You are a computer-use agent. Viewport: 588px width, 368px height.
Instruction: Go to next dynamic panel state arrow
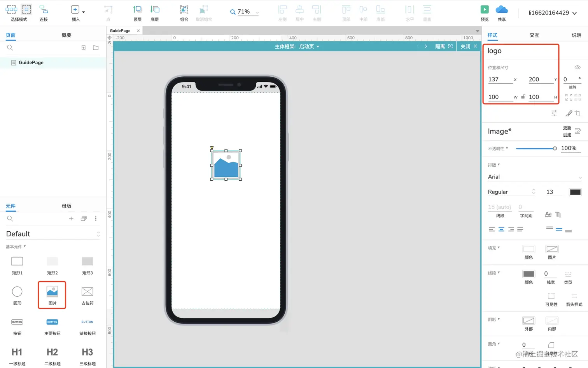point(426,46)
